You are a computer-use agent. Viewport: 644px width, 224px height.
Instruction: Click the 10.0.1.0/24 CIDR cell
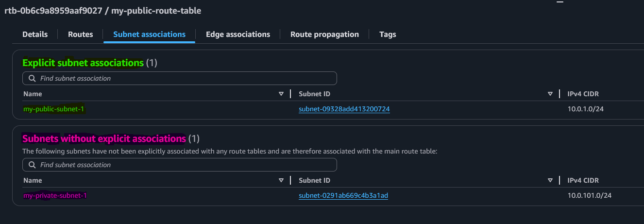click(586, 109)
